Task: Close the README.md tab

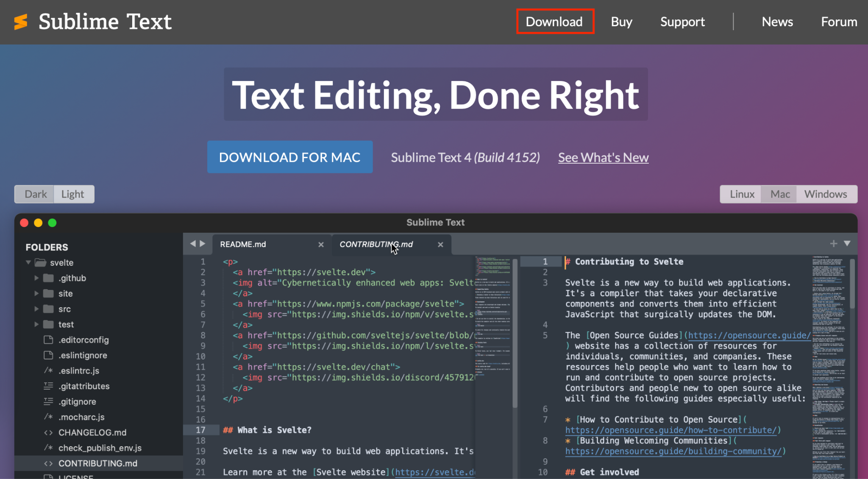Action: [321, 245]
